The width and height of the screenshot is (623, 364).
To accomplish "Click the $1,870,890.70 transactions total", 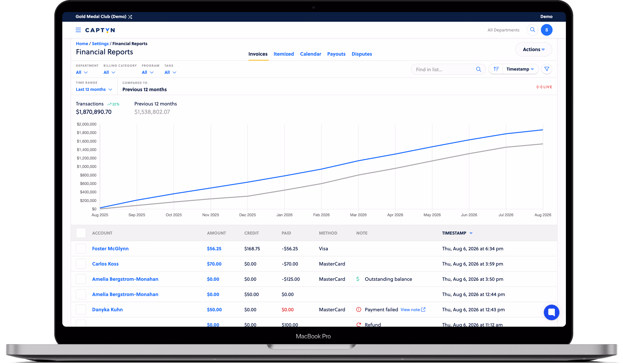I will (x=94, y=112).
